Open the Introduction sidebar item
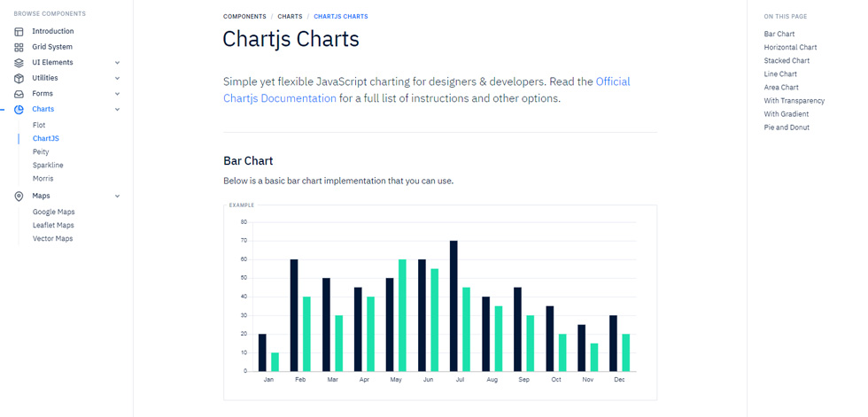Viewport: 868px width, 417px height. tap(52, 32)
